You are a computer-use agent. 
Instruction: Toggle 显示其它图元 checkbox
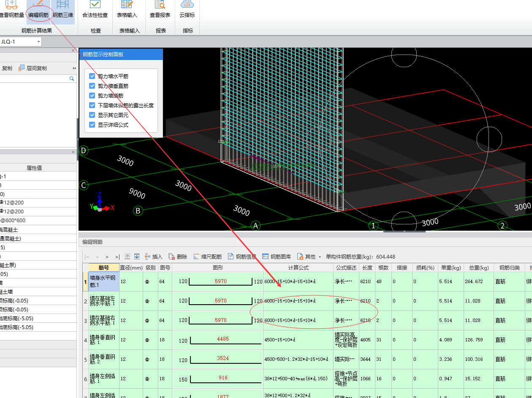tap(92, 115)
